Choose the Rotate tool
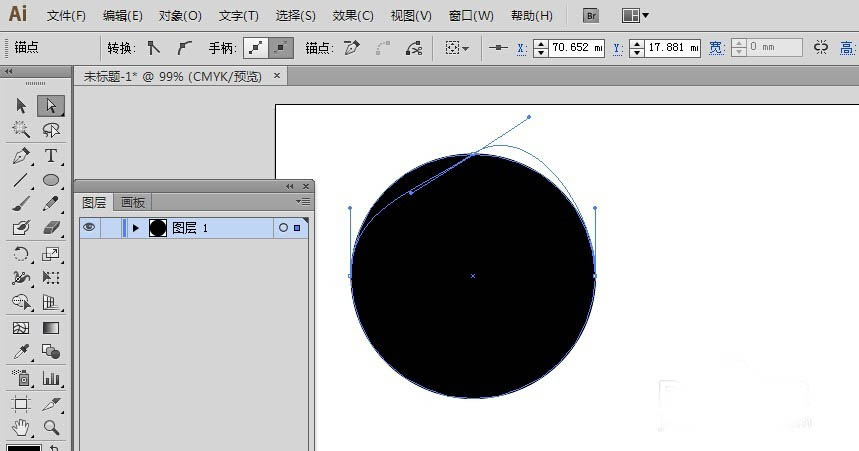This screenshot has height=451, width=859. pos(21,254)
